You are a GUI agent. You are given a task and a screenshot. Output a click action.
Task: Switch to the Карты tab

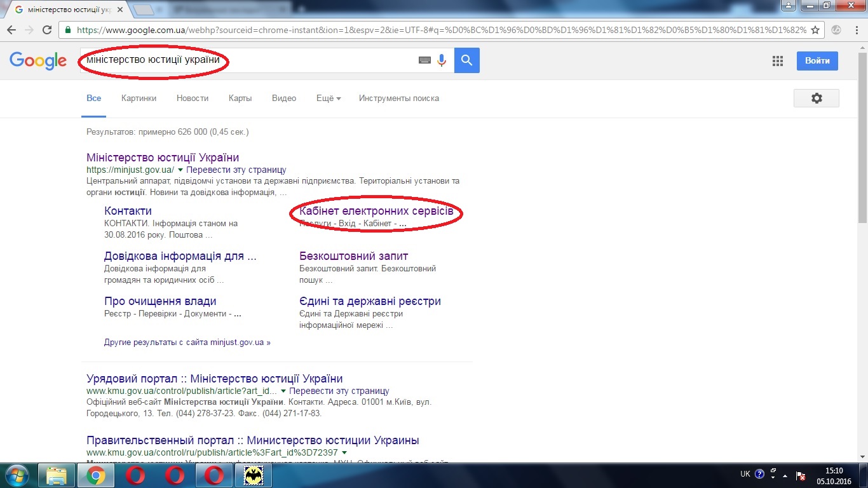coord(240,98)
